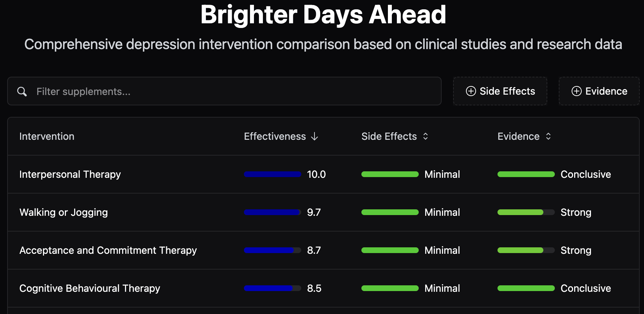Click the search magnifier icon
Viewport: 644px width, 314px height.
[22, 91]
